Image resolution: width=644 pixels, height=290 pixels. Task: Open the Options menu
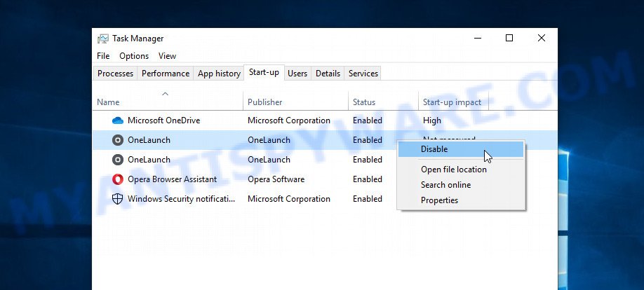click(134, 56)
